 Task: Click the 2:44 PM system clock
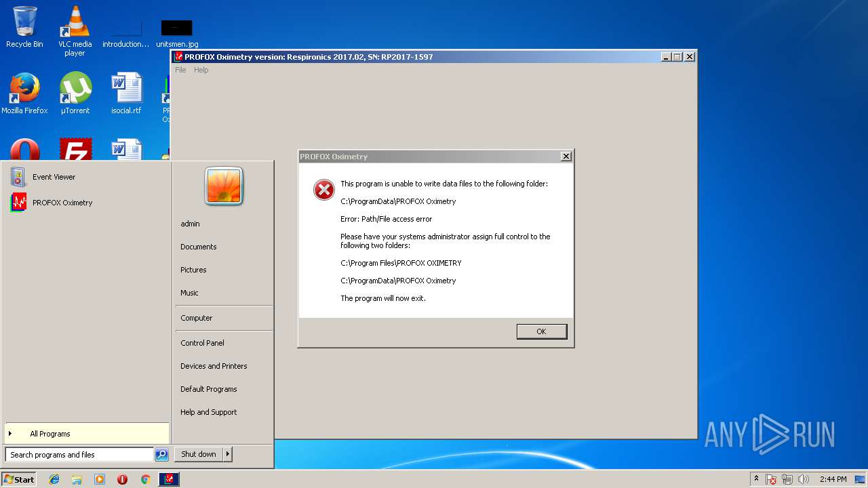833,479
